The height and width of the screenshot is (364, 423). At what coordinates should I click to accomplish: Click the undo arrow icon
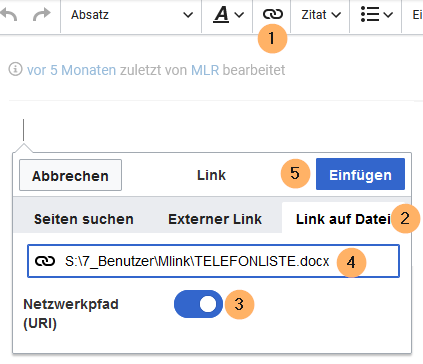[8, 15]
